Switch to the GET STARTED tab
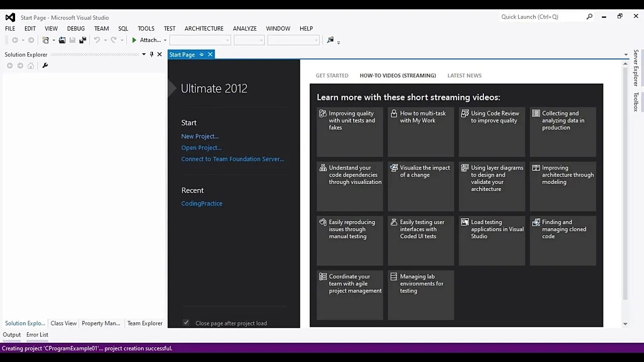Image resolution: width=644 pixels, height=362 pixels. click(332, 75)
